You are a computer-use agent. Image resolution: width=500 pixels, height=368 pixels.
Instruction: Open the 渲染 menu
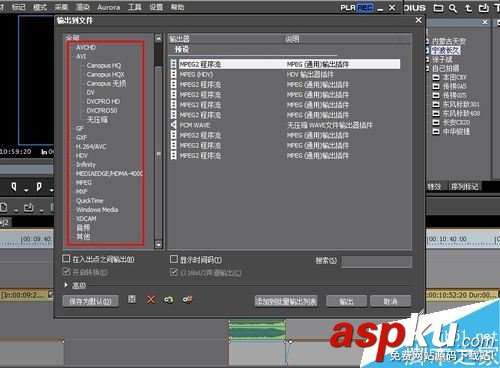[x=83, y=7]
